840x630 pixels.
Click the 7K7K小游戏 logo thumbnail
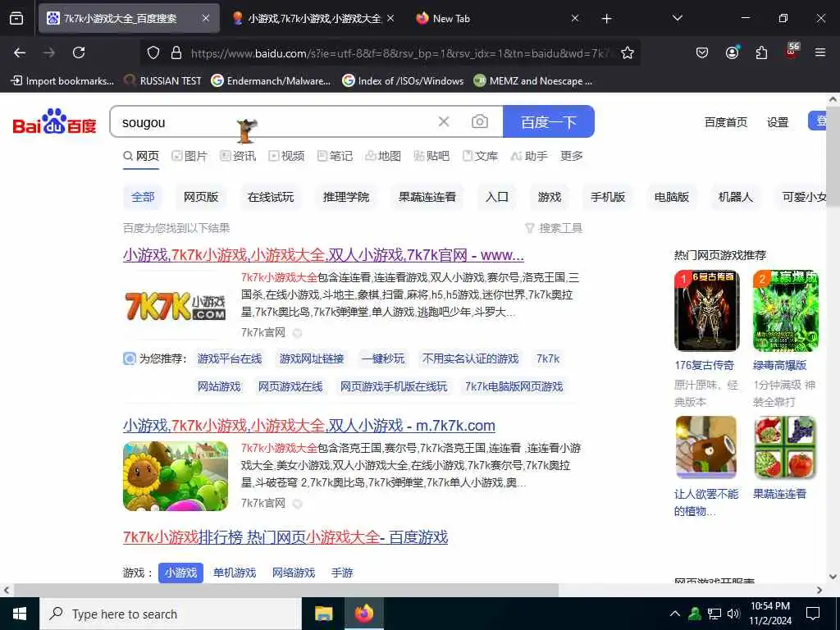176,306
